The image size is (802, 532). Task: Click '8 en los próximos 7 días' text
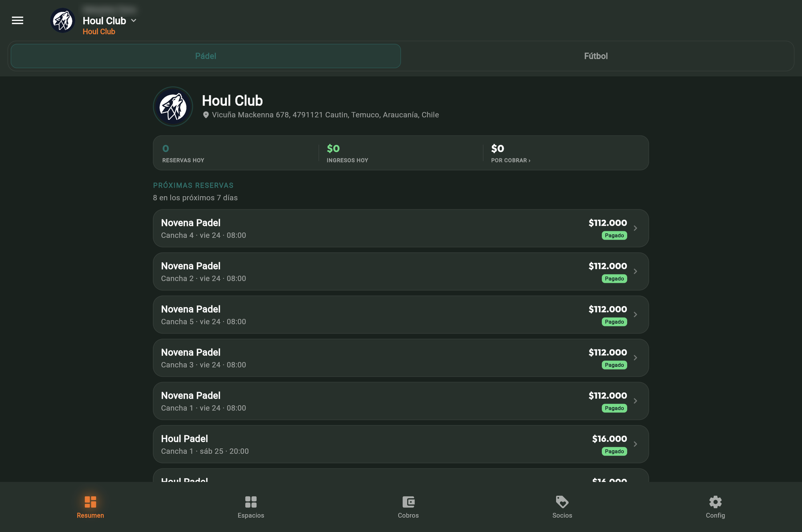[195, 198]
